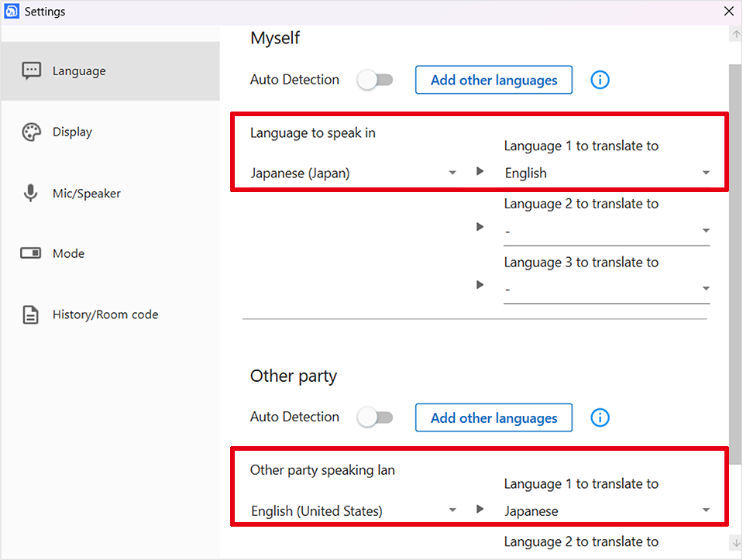743x560 pixels.
Task: Expand Language 3 to translate to dropdown
Action: click(x=607, y=289)
